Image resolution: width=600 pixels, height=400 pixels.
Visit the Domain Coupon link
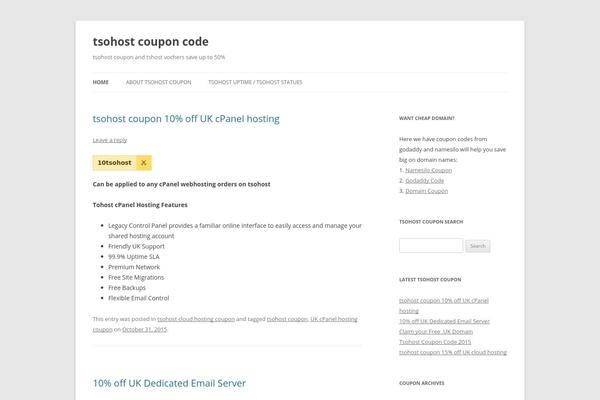426,190
